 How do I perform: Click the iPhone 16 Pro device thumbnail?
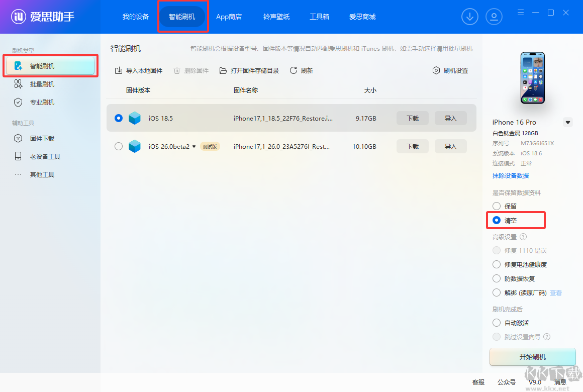(x=532, y=78)
